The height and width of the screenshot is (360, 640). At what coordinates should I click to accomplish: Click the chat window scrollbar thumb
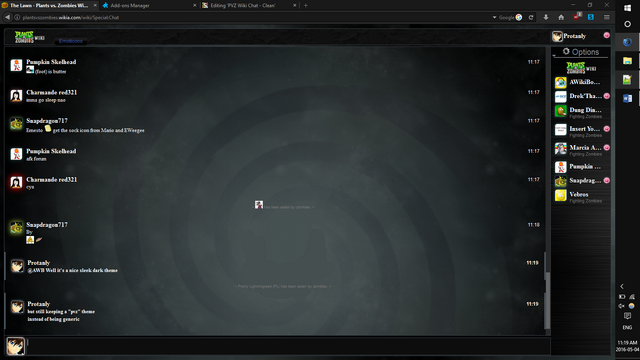(547, 300)
